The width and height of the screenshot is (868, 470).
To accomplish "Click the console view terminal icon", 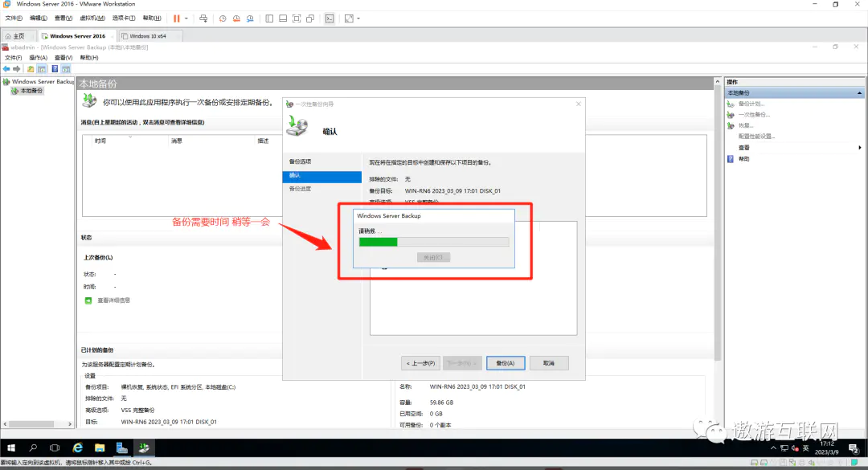I will 330,18.
